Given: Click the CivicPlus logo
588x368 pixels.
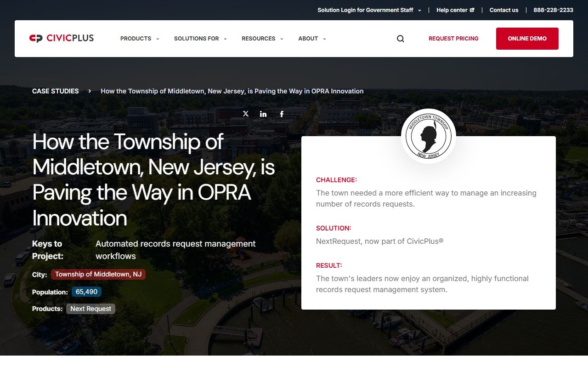Looking at the screenshot, I should [x=62, y=38].
